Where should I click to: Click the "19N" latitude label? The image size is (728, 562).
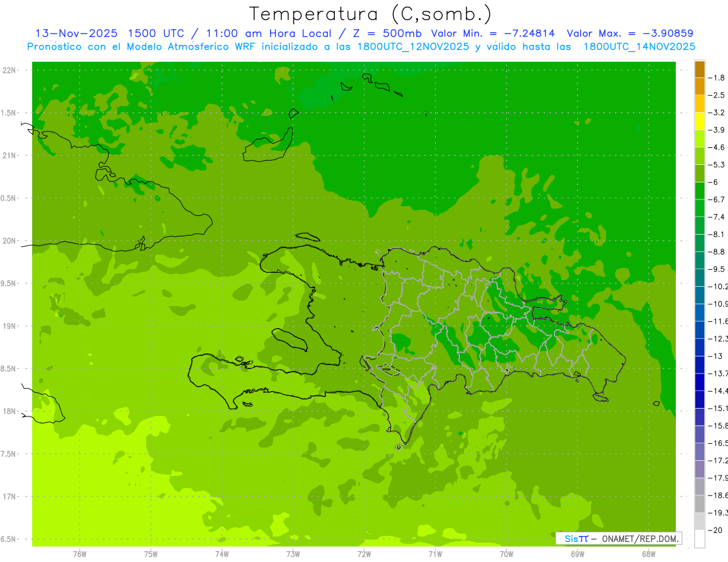point(9,326)
